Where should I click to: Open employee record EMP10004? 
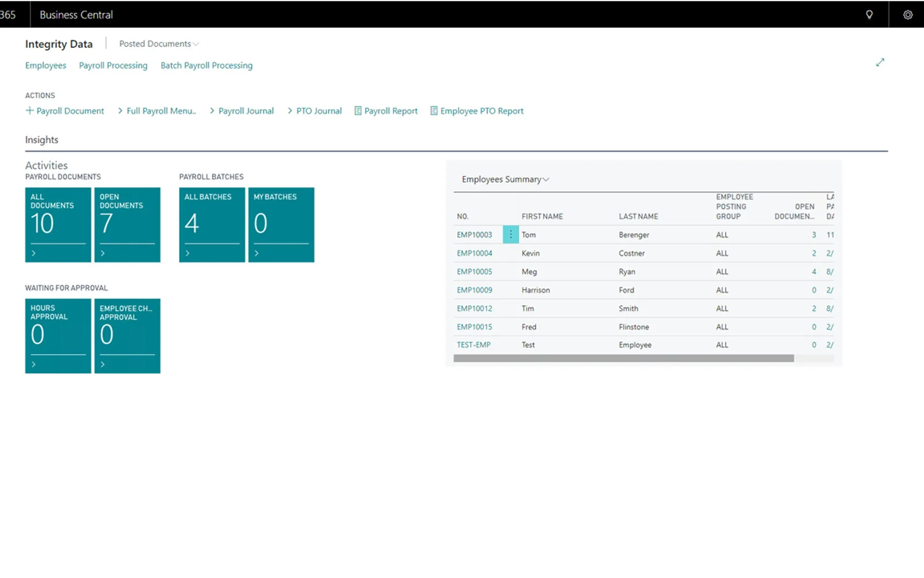[475, 253]
